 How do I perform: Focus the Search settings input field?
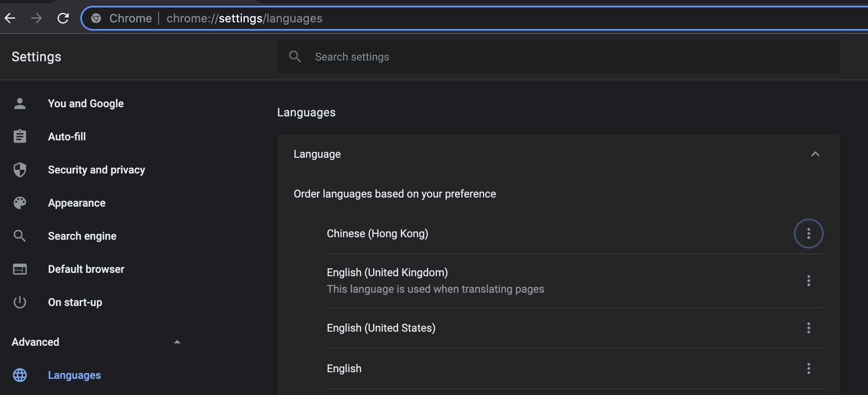tap(559, 57)
